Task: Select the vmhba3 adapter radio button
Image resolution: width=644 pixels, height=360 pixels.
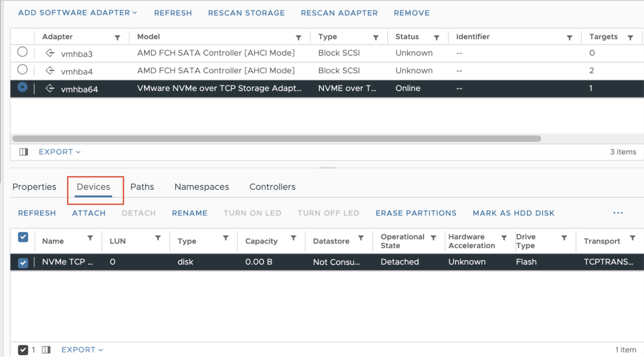Action: coord(22,52)
